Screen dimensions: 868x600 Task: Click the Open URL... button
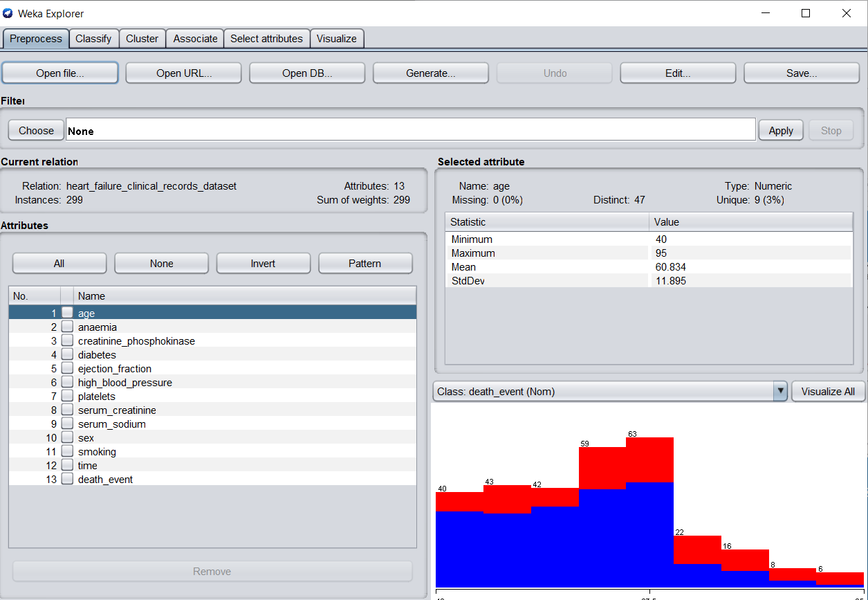(184, 73)
